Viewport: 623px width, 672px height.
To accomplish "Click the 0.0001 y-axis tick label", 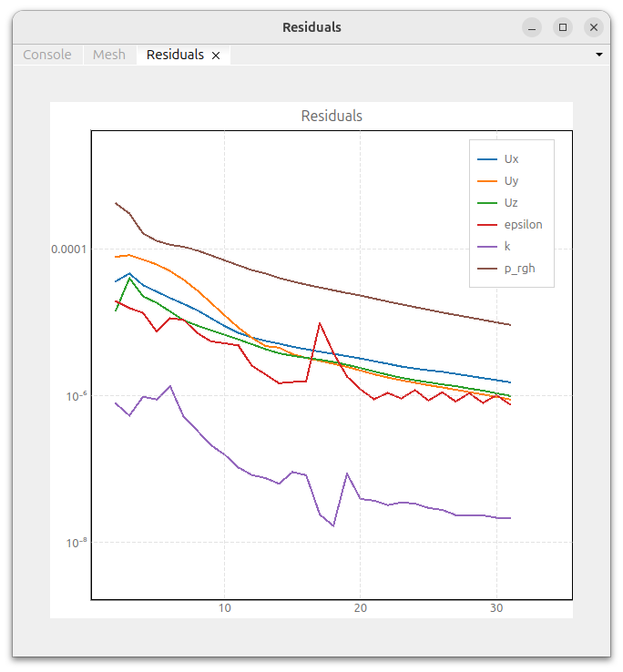I will [x=68, y=249].
